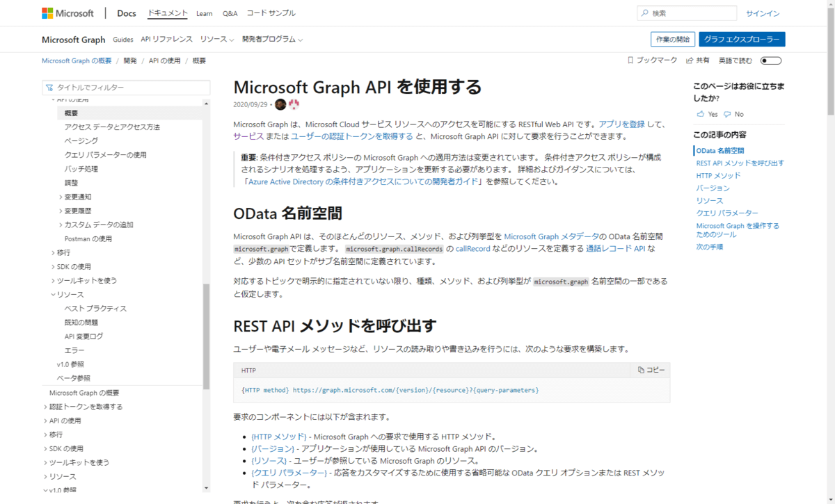835x504 pixels.
Task: Click the share (共有) icon
Action: 690,60
